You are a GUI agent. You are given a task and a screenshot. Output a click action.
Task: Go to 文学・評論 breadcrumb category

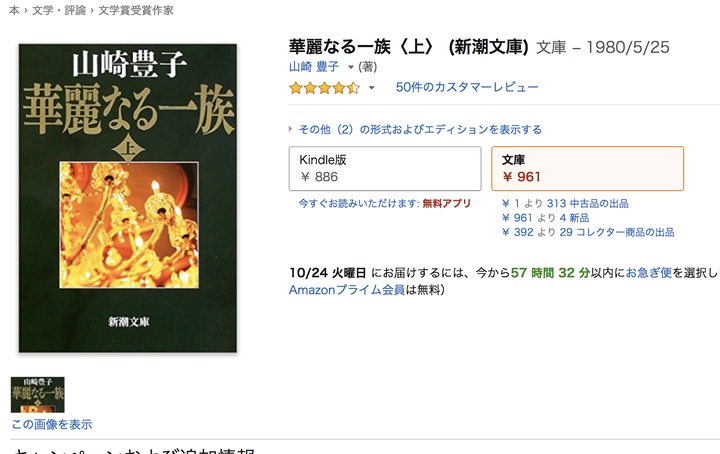[x=59, y=10]
